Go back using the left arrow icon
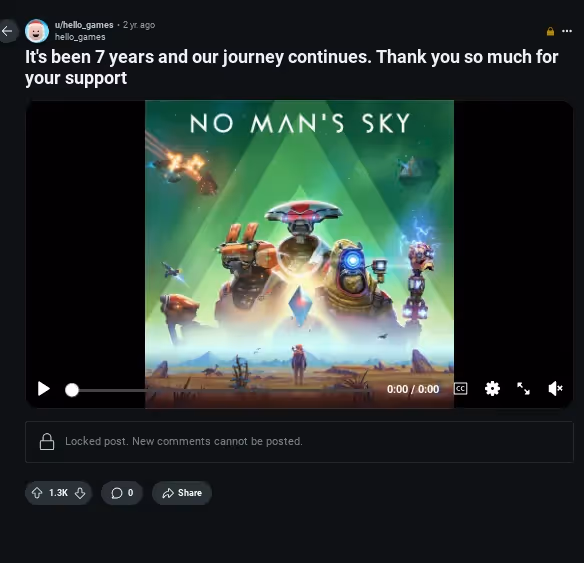 7,31
